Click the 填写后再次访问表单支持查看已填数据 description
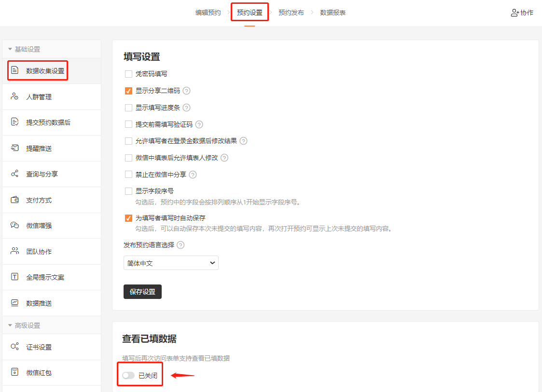This screenshot has width=542, height=392. pyautogui.click(x=176, y=359)
